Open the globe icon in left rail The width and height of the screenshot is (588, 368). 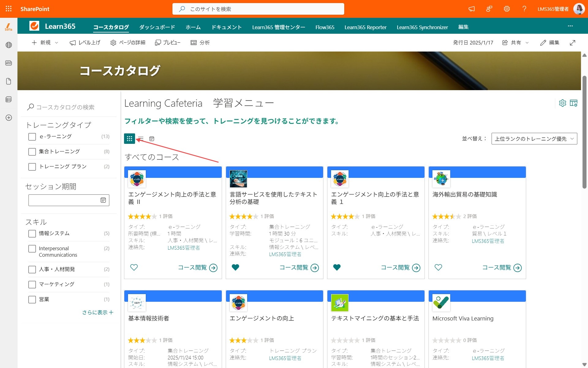9,45
